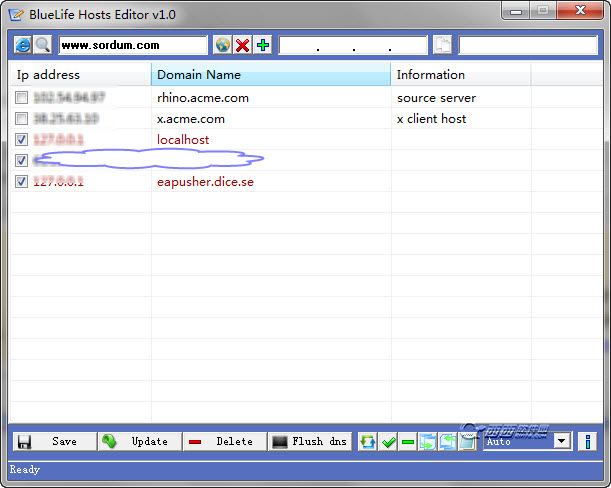The height and width of the screenshot is (488, 611).
Task: Toggle checkbox for rhino.acme.com row
Action: coord(21,97)
